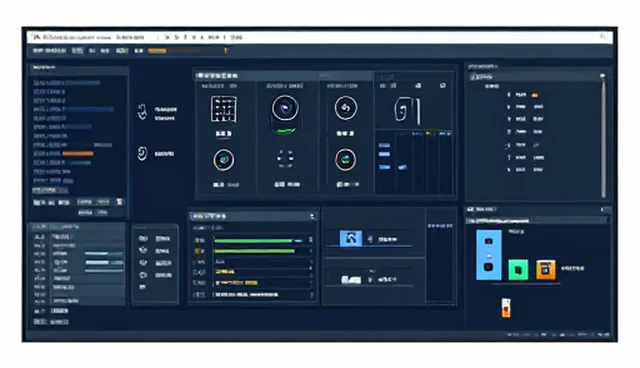Click the short yellow progress bar
Viewport: 640px width, 368px height.
click(225, 272)
